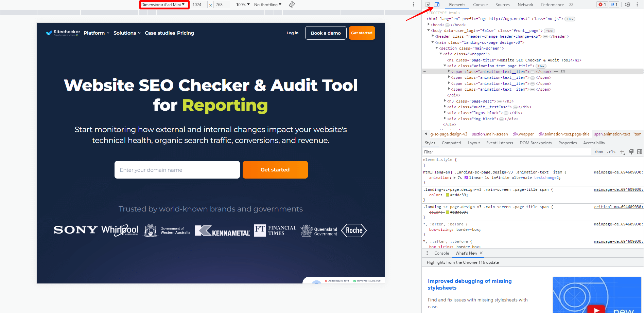Toggle the device toolbar icon
The height and width of the screenshot is (313, 644).
437,4
